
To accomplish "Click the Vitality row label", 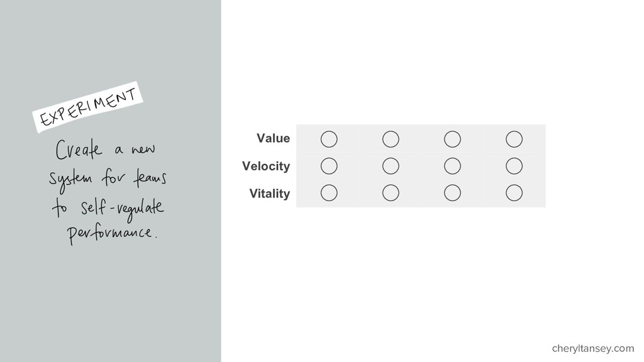I will coord(269,194).
